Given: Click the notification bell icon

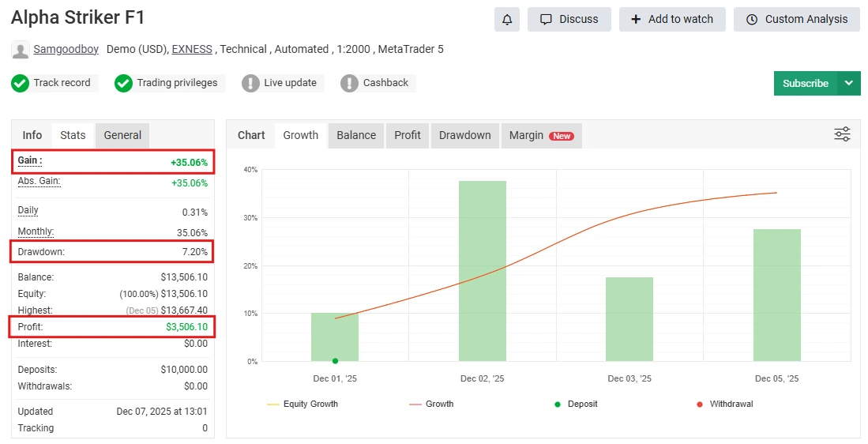Looking at the screenshot, I should point(507,20).
